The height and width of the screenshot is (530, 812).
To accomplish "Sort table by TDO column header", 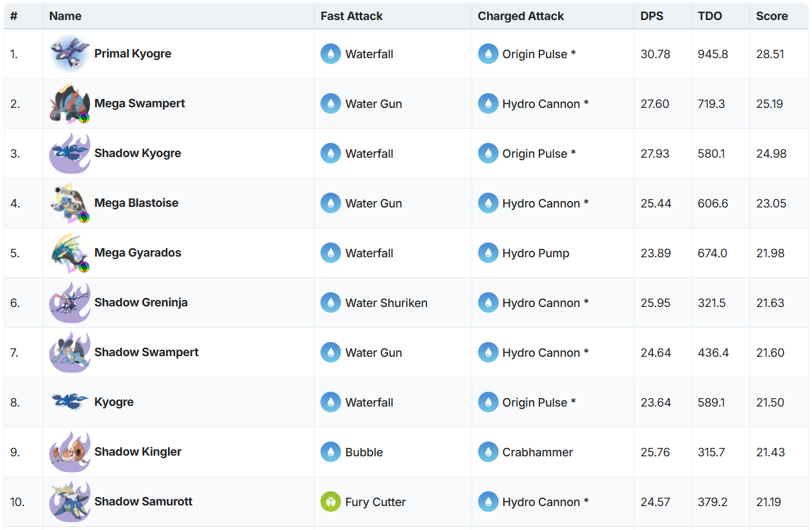I will pyautogui.click(x=710, y=16).
